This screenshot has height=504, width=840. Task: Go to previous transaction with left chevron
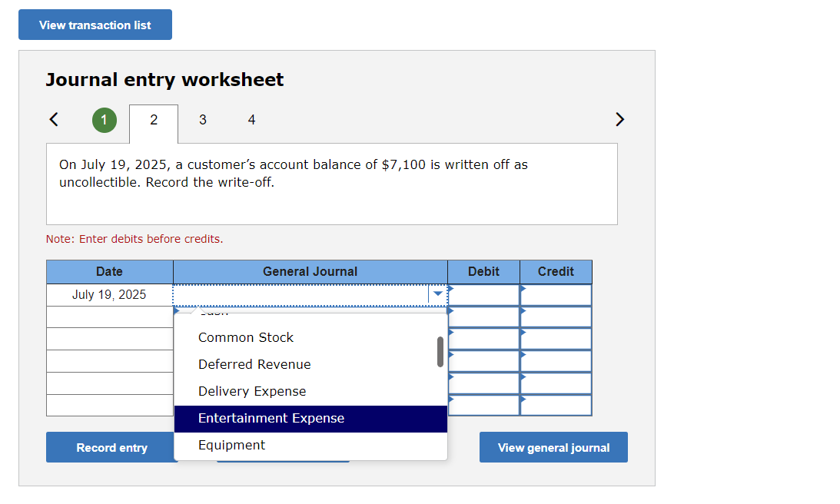pos(54,119)
